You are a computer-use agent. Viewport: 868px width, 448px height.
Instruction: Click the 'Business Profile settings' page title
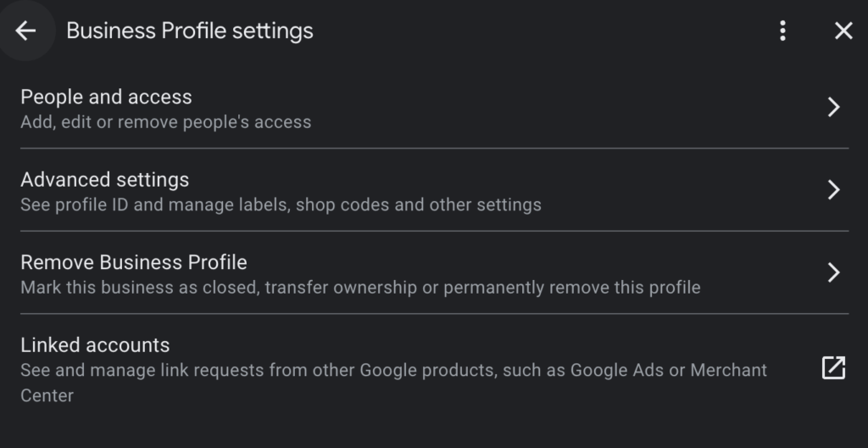[x=190, y=31]
